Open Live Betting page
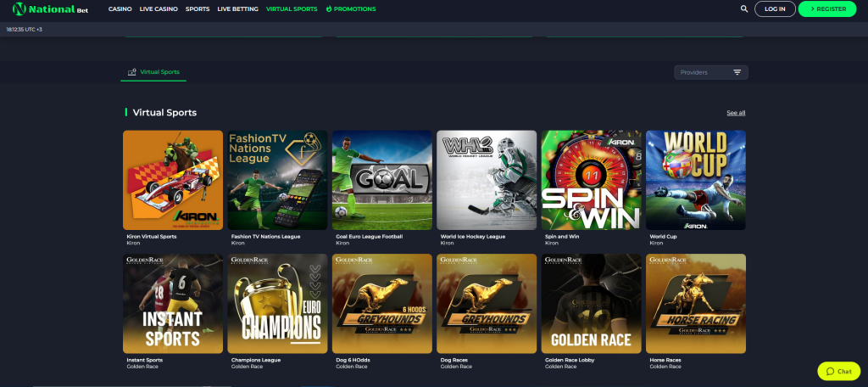The width and height of the screenshot is (868, 387). coord(237,9)
